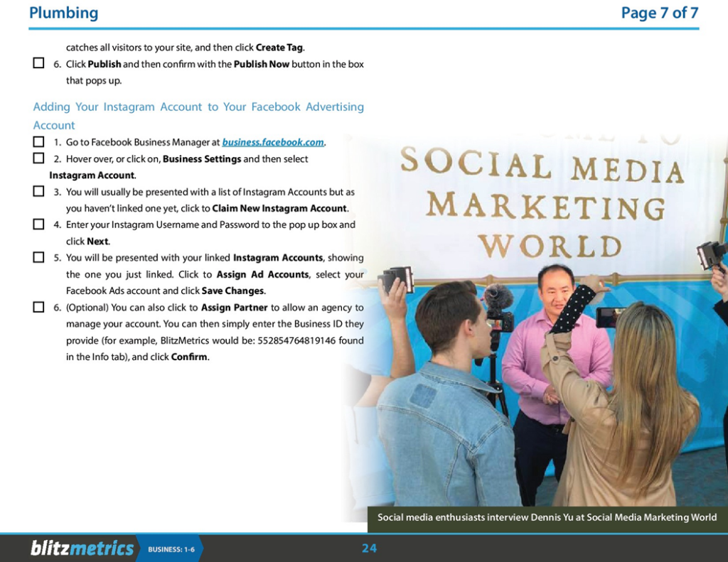The image size is (728, 562).
Task: Click bold word Next in step 4
Action: [97, 242]
